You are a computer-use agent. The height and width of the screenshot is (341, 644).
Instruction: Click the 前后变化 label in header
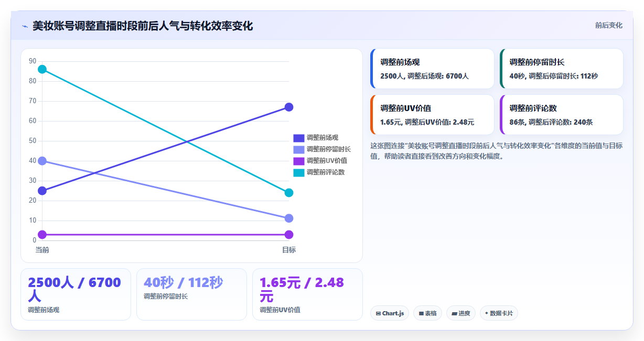pyautogui.click(x=608, y=25)
